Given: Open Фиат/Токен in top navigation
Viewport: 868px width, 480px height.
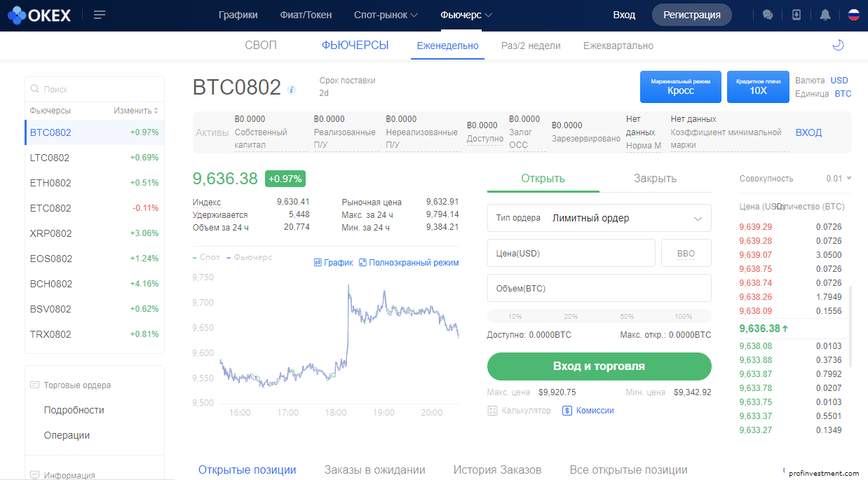Looking at the screenshot, I should coord(306,15).
